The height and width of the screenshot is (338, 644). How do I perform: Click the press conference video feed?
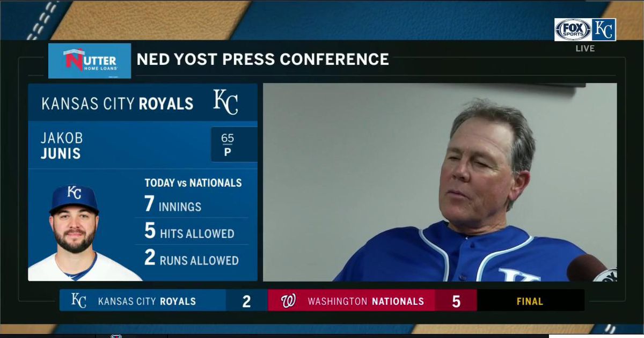pyautogui.click(x=440, y=182)
